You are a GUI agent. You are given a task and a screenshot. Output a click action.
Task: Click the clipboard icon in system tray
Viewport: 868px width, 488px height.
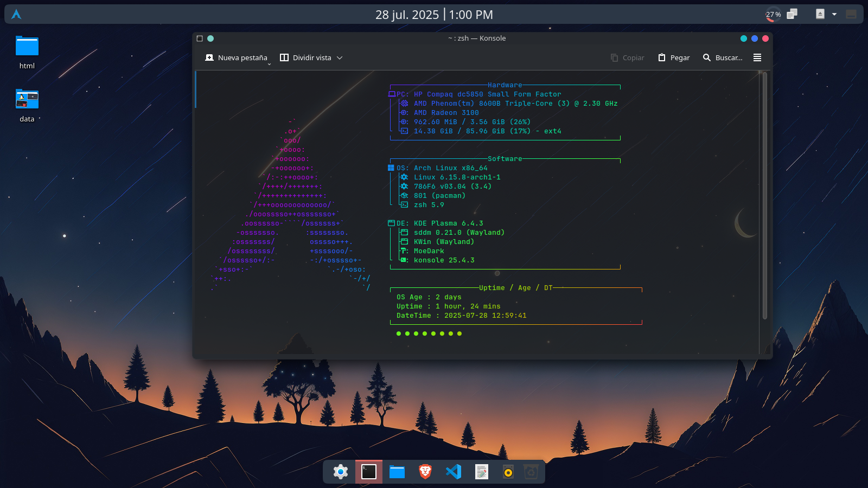[792, 14]
